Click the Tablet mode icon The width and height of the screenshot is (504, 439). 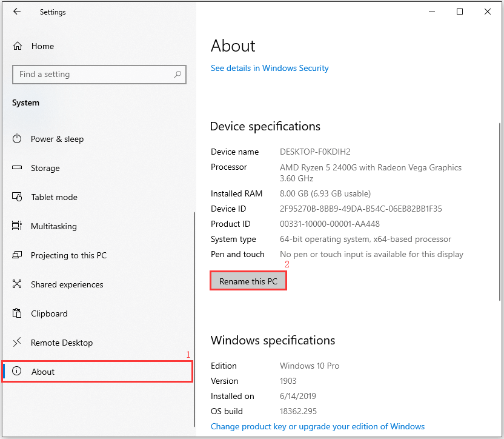point(17,196)
